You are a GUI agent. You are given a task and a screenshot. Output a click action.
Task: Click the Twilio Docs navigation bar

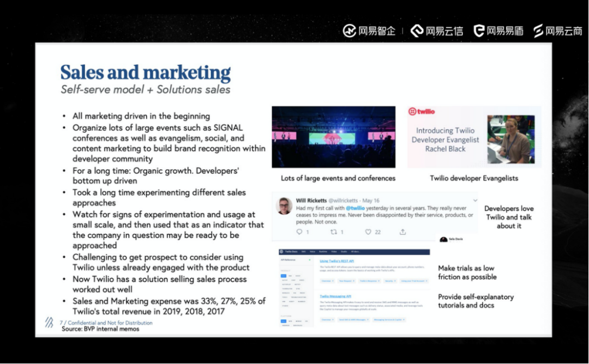354,251
